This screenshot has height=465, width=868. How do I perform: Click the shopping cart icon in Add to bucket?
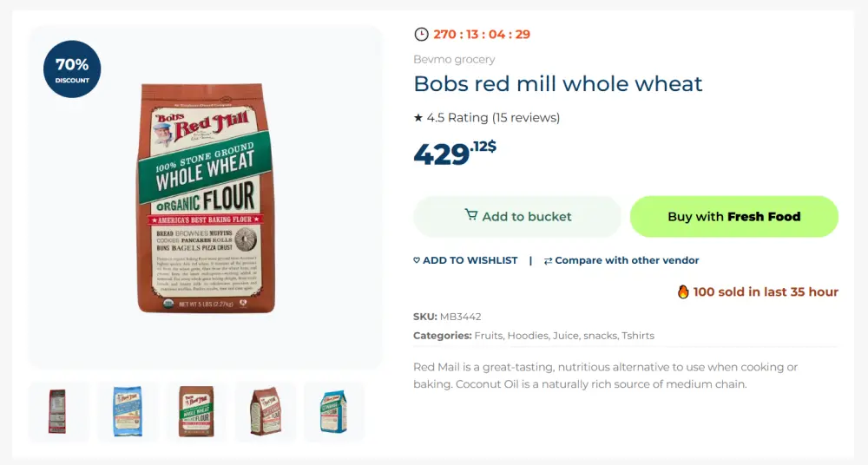pyautogui.click(x=471, y=215)
